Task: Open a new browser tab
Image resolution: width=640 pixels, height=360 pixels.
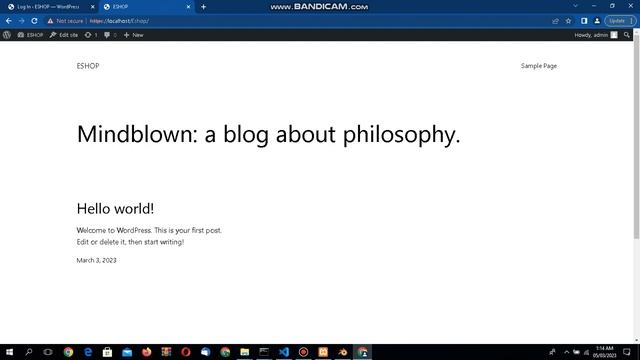Action: pos(203,7)
